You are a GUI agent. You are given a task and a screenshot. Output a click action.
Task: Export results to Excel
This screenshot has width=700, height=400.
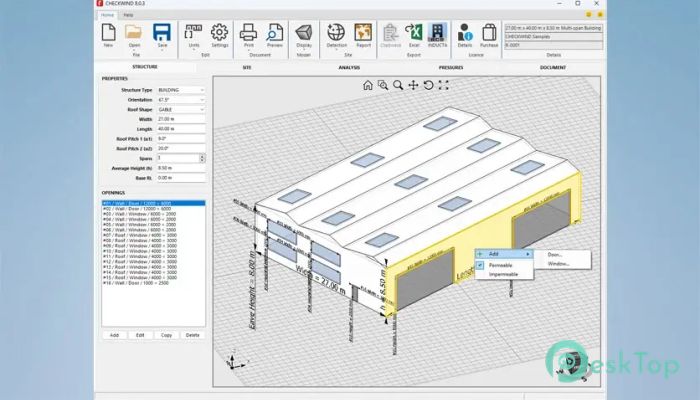[x=414, y=32]
